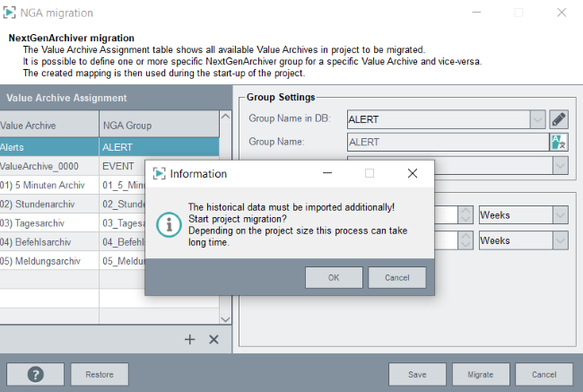Confirm migration with the OK button
The image size is (583, 392).
click(x=334, y=277)
